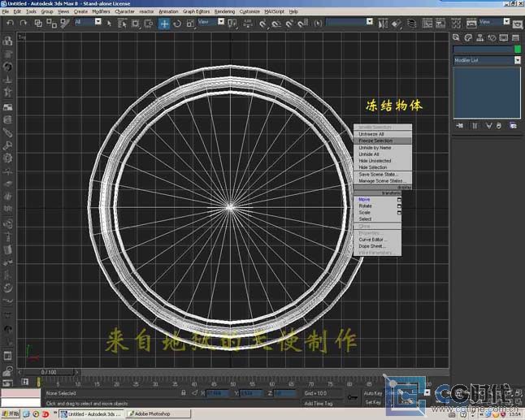This screenshot has width=525, height=420.
Task: Expand the reference coordinate 'View' dropdown
Action: coord(221,22)
